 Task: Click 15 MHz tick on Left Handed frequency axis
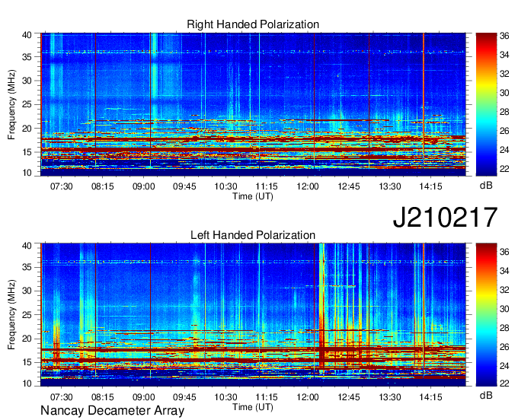(x=27, y=363)
